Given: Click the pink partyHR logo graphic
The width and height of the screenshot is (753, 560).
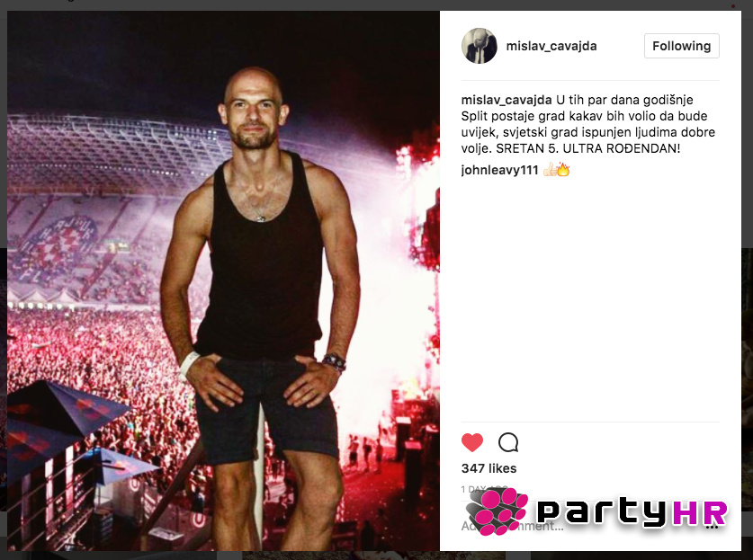Looking at the screenshot, I should point(497,511).
